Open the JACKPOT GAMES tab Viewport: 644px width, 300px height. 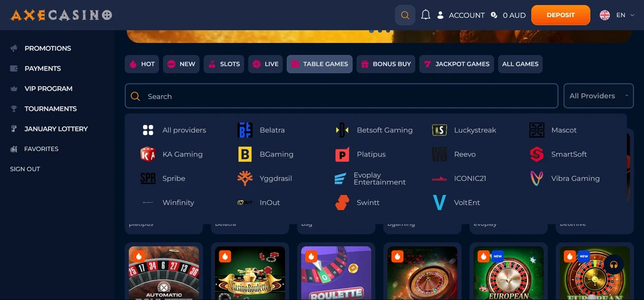pos(456,64)
